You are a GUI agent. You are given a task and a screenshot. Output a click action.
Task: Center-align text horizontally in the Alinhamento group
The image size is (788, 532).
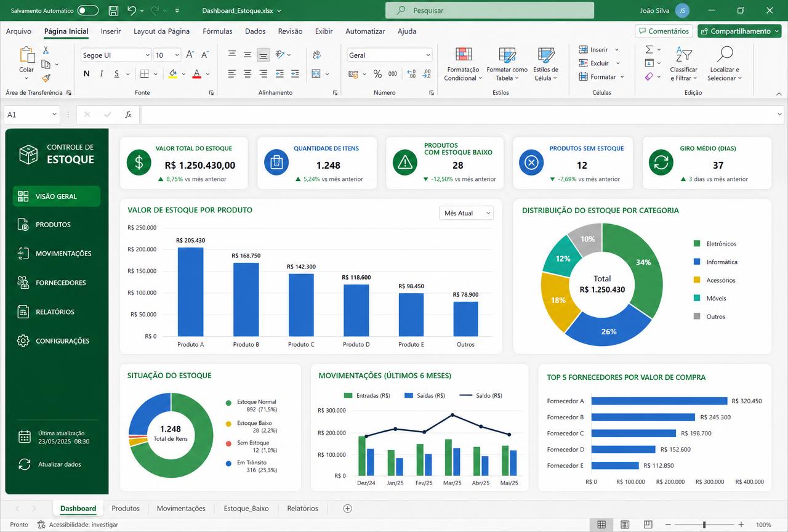coord(247,74)
